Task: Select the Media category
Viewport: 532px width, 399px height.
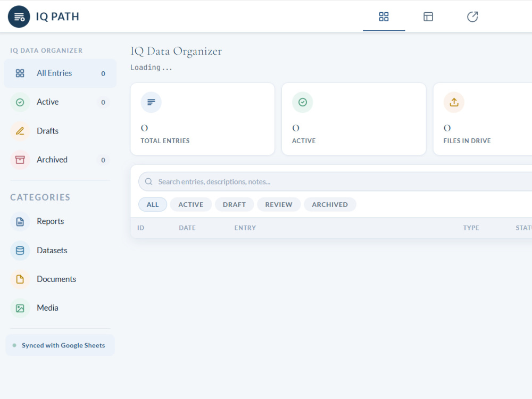Action: (x=60, y=308)
